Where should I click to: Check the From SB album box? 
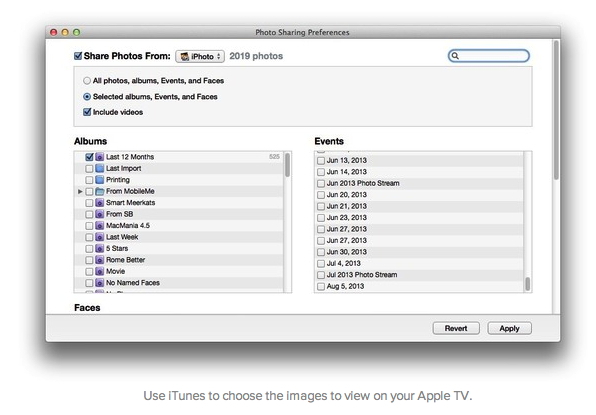tap(89, 214)
